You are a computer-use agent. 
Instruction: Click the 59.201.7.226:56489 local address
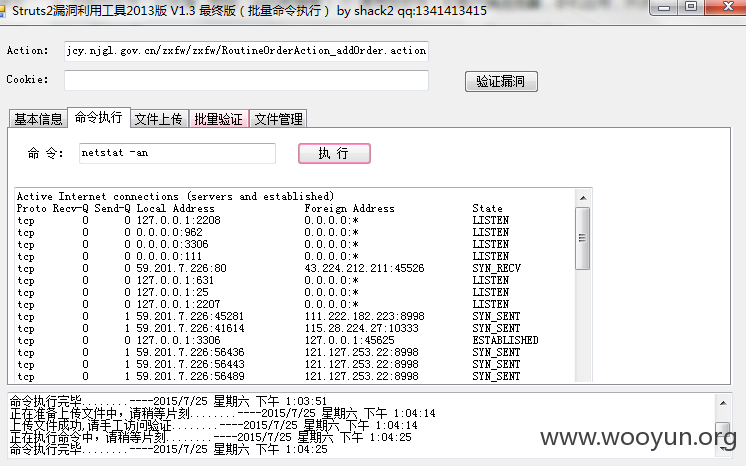pos(190,376)
